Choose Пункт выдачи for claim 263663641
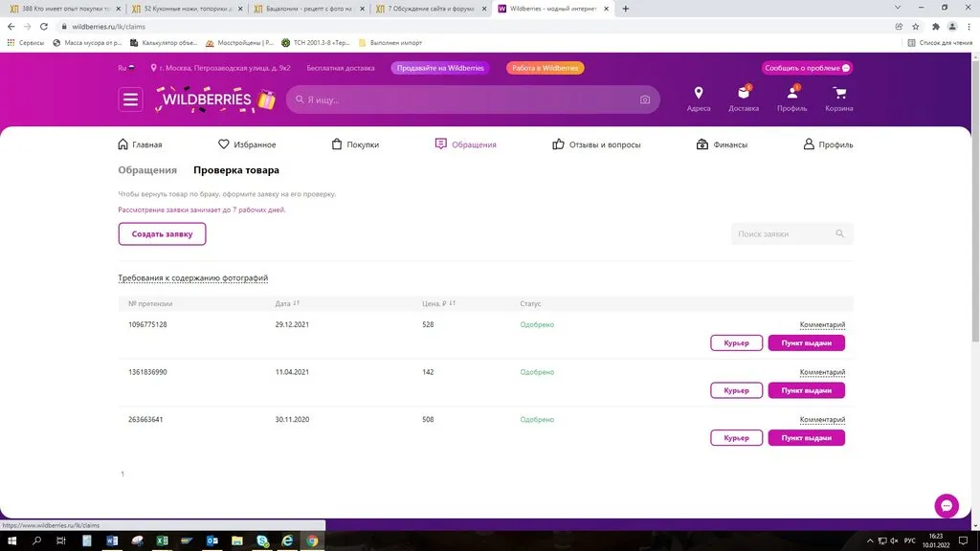 tap(806, 438)
